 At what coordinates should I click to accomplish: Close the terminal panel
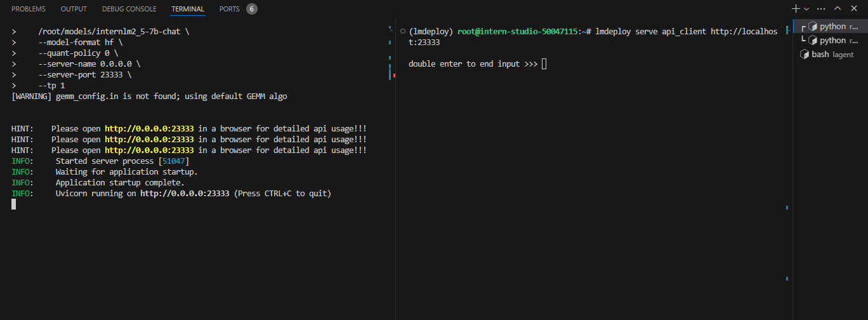[x=855, y=9]
